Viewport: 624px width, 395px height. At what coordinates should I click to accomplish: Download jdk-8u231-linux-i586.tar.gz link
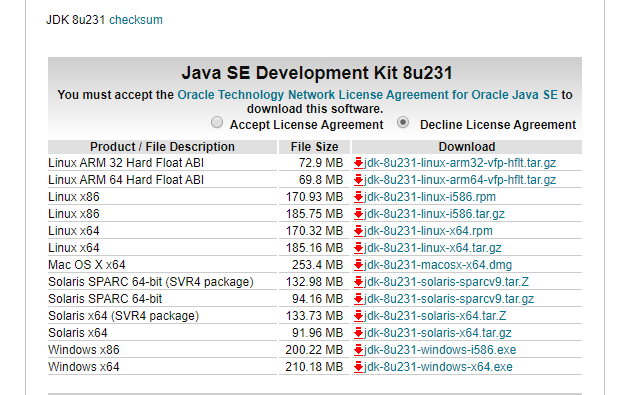434,214
